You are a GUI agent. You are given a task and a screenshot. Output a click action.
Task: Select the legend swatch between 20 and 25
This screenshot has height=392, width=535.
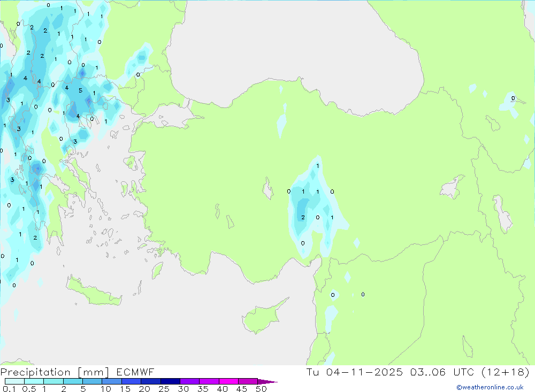click(150, 381)
